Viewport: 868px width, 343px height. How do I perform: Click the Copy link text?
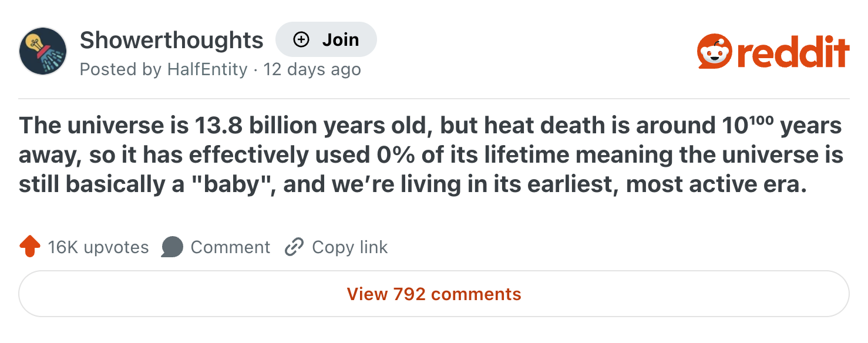349,247
